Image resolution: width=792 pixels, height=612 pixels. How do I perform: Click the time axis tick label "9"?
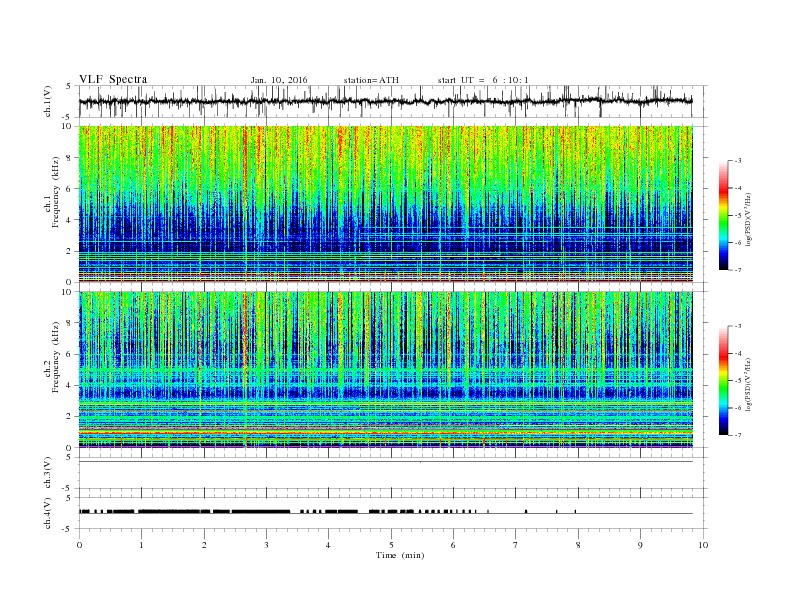[x=640, y=545]
